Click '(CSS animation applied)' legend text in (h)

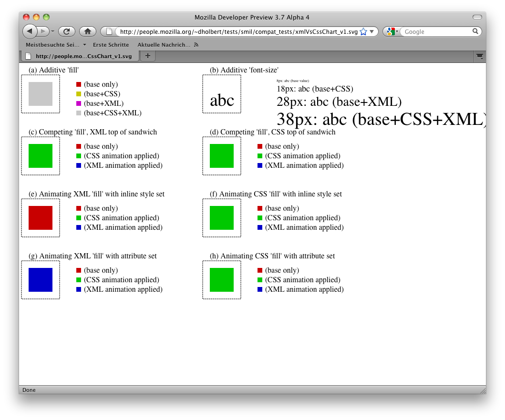[303, 280]
